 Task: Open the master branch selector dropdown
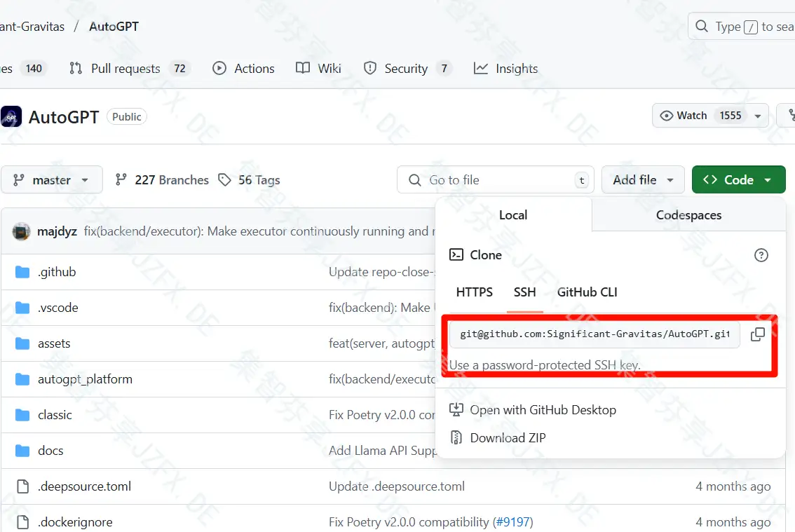click(52, 180)
